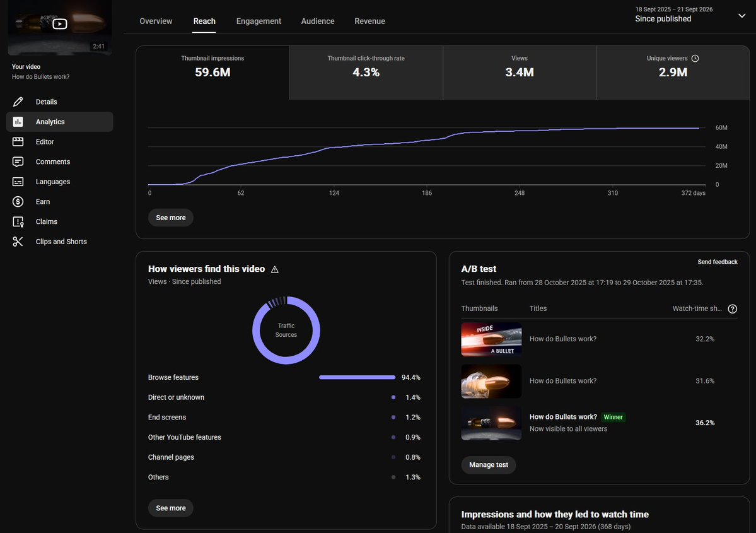Click the Others traffic source row
Image resolution: width=756 pixels, height=533 pixels.
point(284,477)
